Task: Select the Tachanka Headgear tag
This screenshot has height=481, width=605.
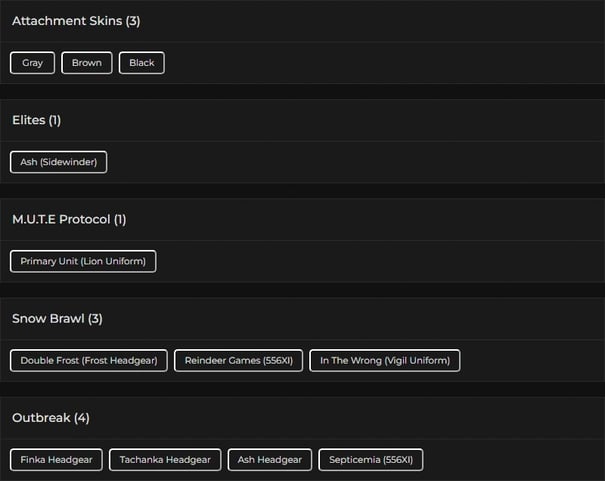Action: [x=165, y=460]
